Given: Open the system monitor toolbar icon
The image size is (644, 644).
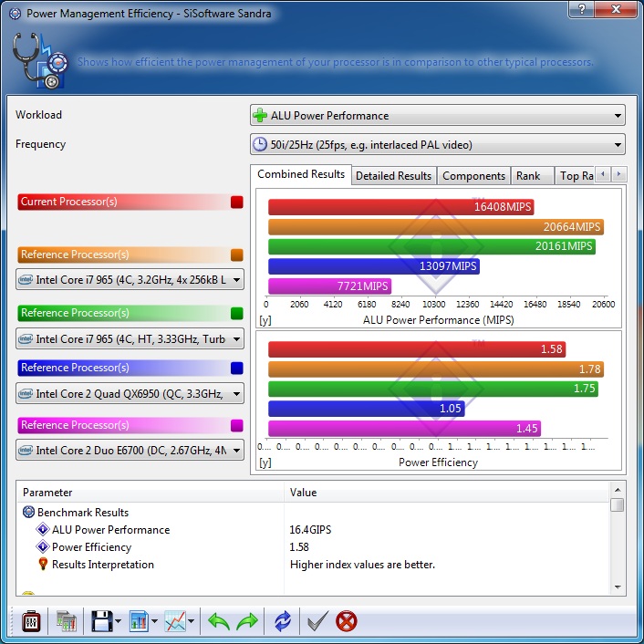Looking at the screenshot, I should (31, 621).
